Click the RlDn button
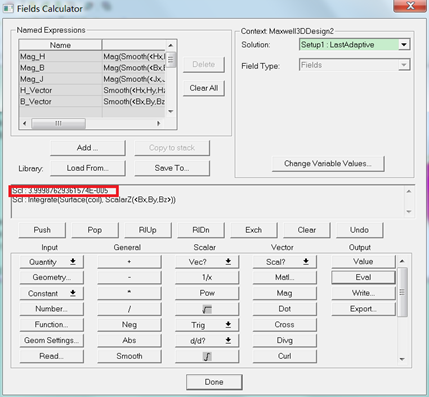This screenshot has height=397, width=429. pyautogui.click(x=201, y=230)
